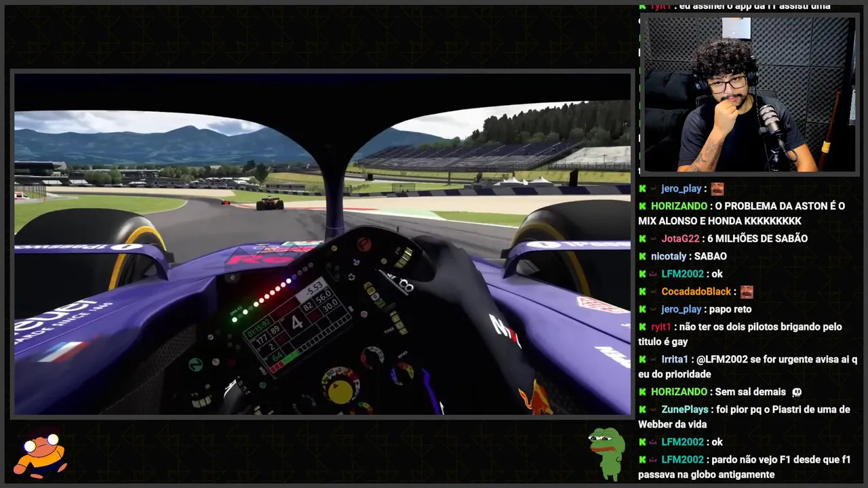Click the emote in CocadadoBlack's message
The width and height of the screenshot is (868, 488).
(x=747, y=292)
